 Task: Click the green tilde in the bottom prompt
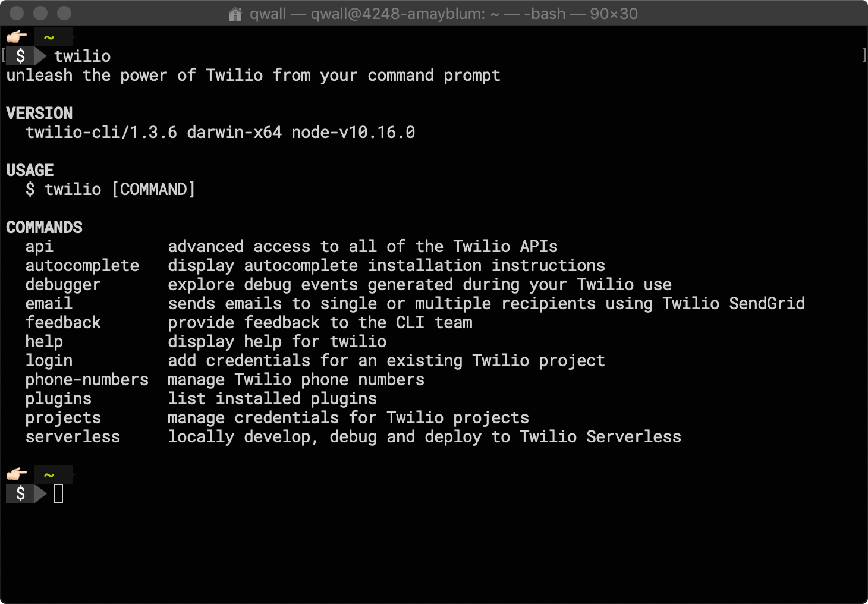(49, 475)
